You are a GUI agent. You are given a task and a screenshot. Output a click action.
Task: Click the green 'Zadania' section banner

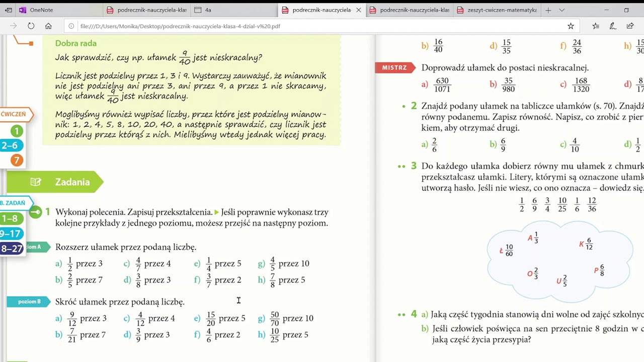(54, 182)
